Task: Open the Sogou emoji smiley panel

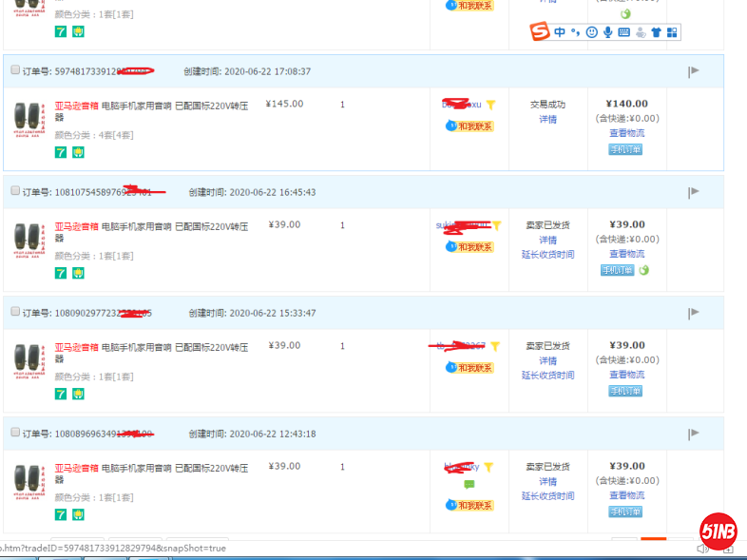Action: click(591, 32)
